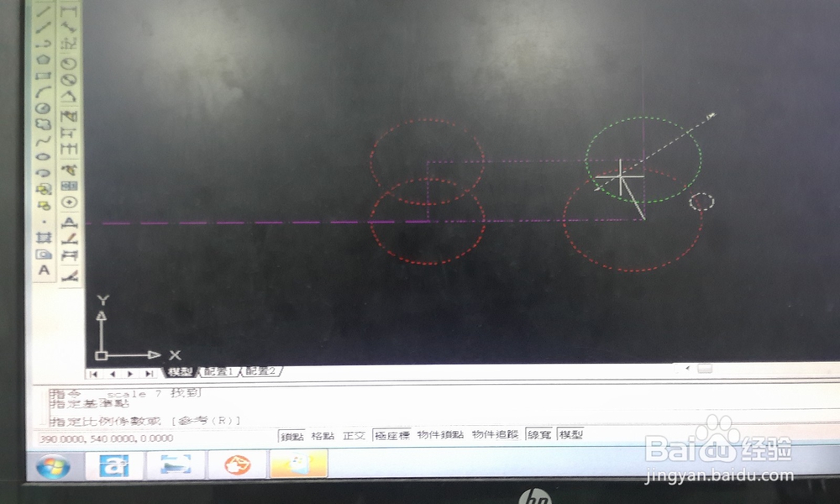Click the scale factor command prompt line
840x504 pixels.
144,421
